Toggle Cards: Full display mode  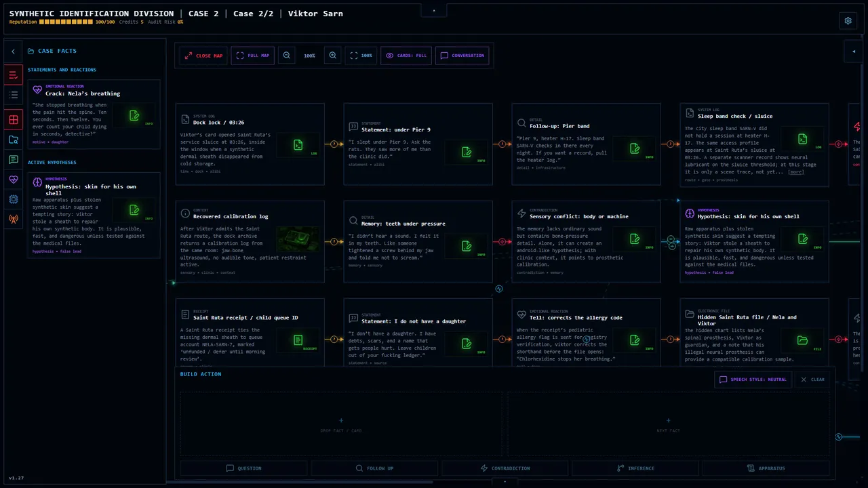click(x=406, y=56)
